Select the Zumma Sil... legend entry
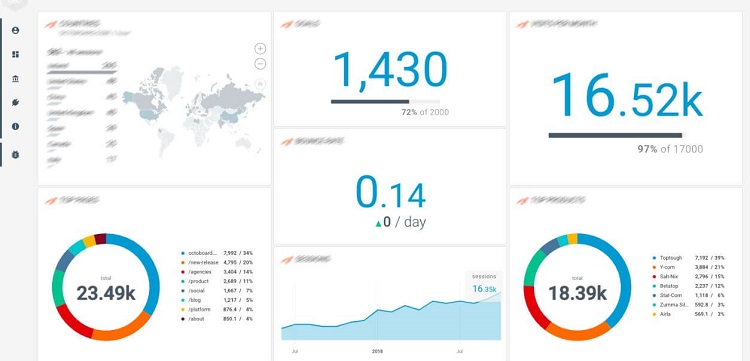The width and height of the screenshot is (750, 361). [x=688, y=305]
